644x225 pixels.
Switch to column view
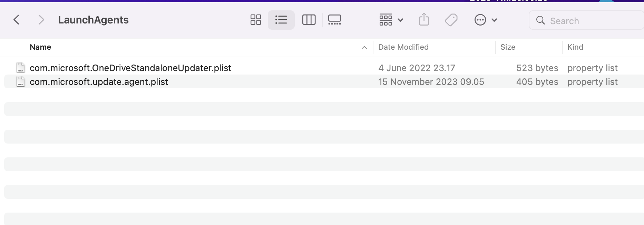[x=309, y=20]
